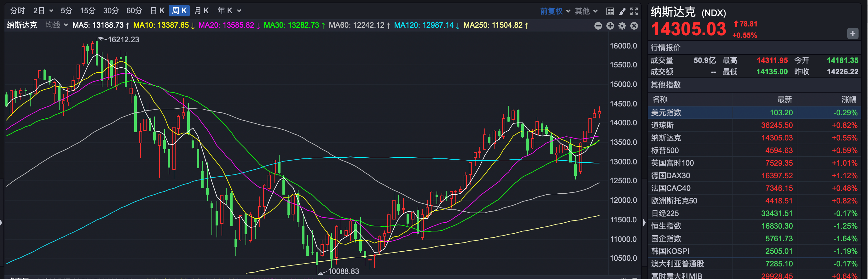
Task: Select the 恒生指数 row
Action: coord(754,226)
